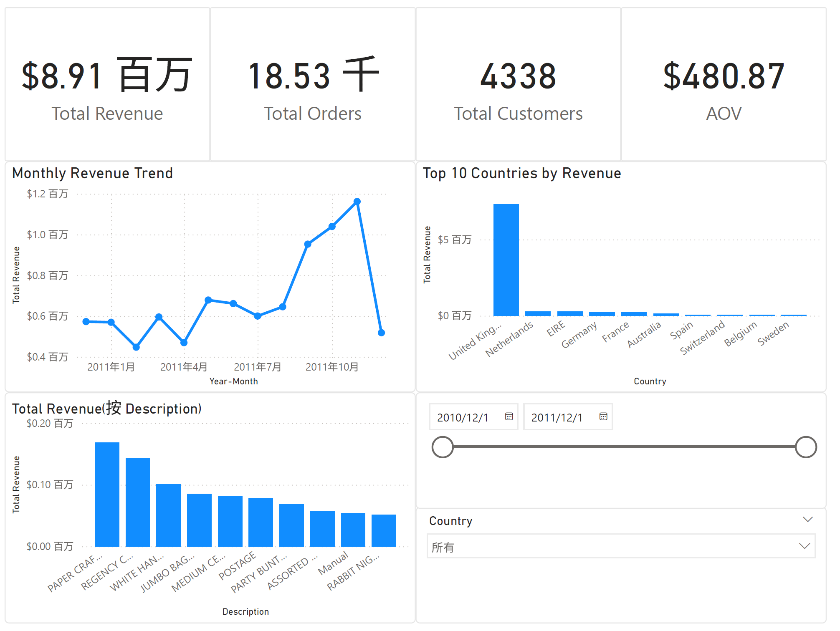Viewport: 840px width, 631px height.
Task: Click the POSTAGE product bar
Action: [x=261, y=522]
